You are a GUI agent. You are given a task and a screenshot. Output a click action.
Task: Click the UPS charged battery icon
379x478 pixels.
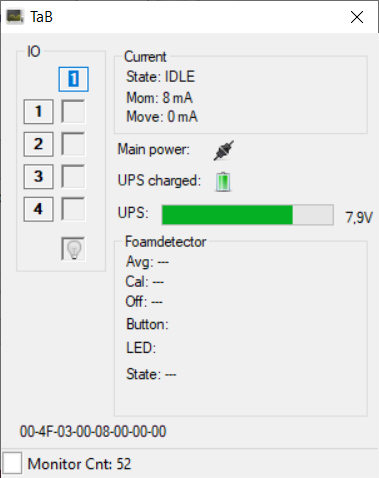(x=223, y=182)
